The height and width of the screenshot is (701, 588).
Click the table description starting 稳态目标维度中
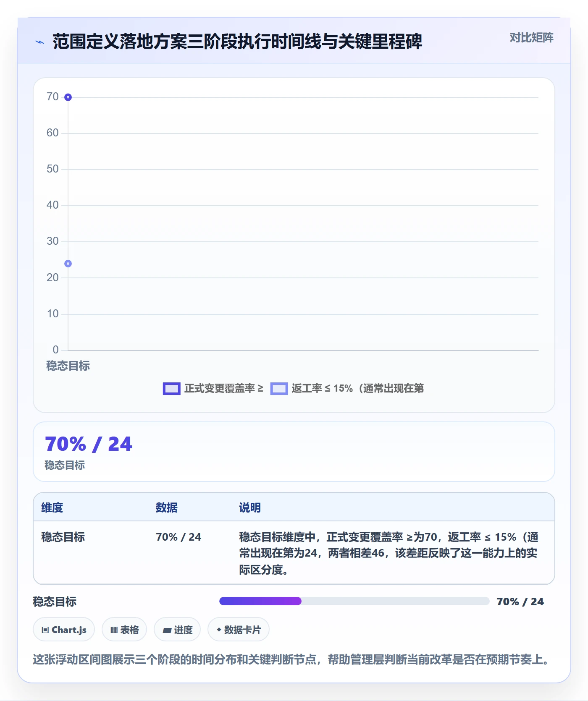pyautogui.click(x=388, y=553)
